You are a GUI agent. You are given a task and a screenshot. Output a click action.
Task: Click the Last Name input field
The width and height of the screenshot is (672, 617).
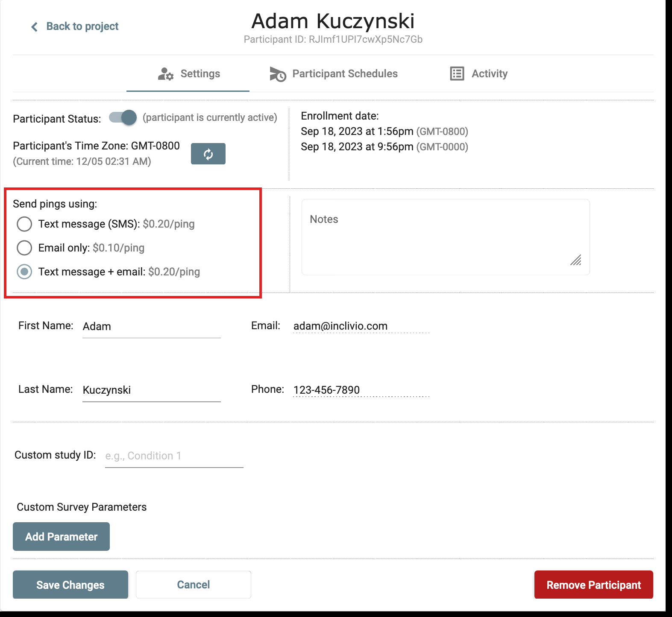point(151,390)
